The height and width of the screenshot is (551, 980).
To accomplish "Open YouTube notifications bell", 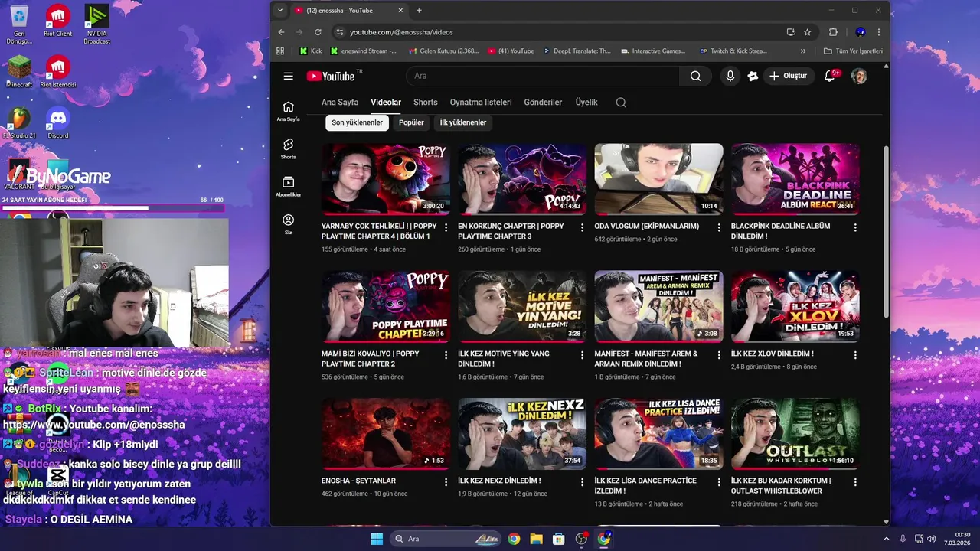I will coord(830,76).
